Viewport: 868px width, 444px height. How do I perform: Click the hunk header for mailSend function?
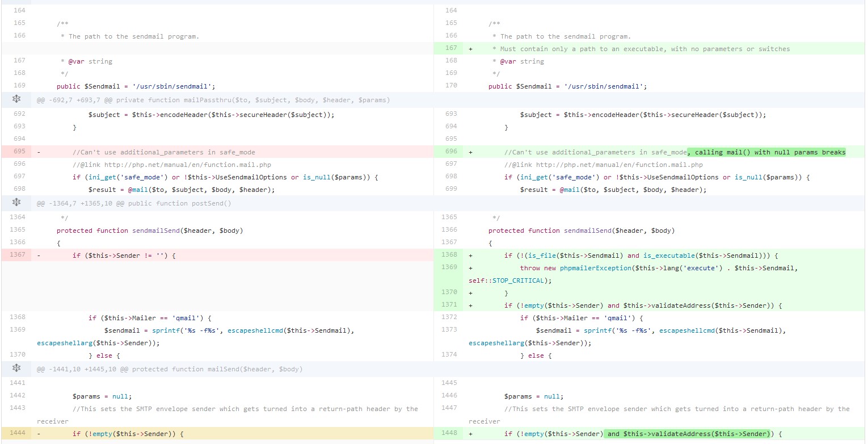170,368
